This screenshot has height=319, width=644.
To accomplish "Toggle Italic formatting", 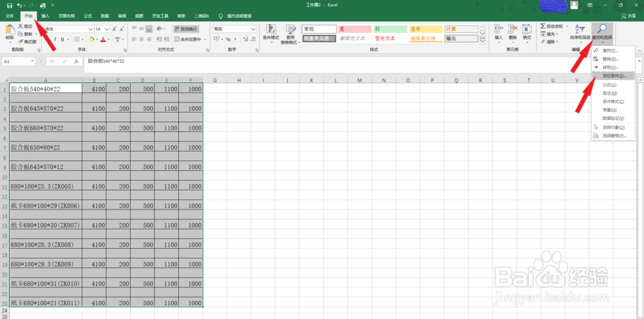I will pyautogui.click(x=55, y=39).
